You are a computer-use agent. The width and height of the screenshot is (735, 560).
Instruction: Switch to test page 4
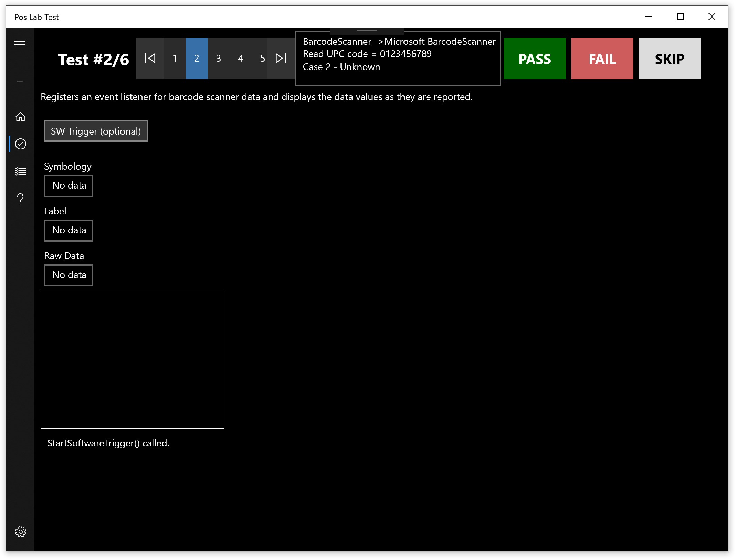pyautogui.click(x=241, y=58)
